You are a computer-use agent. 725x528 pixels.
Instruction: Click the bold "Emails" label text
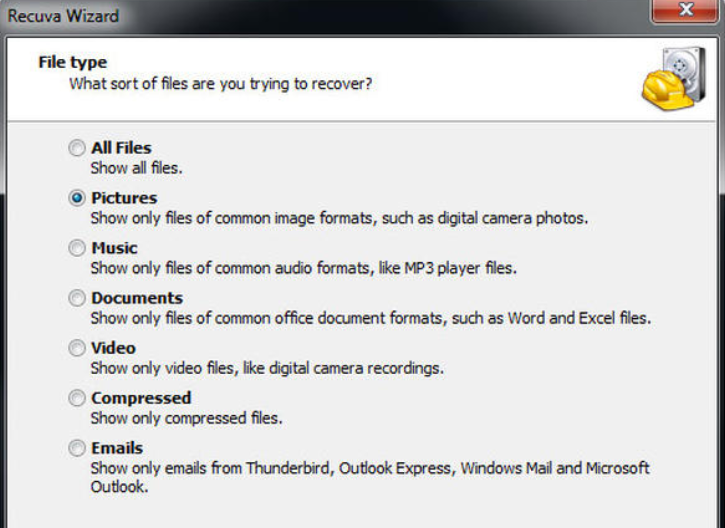click(x=117, y=448)
